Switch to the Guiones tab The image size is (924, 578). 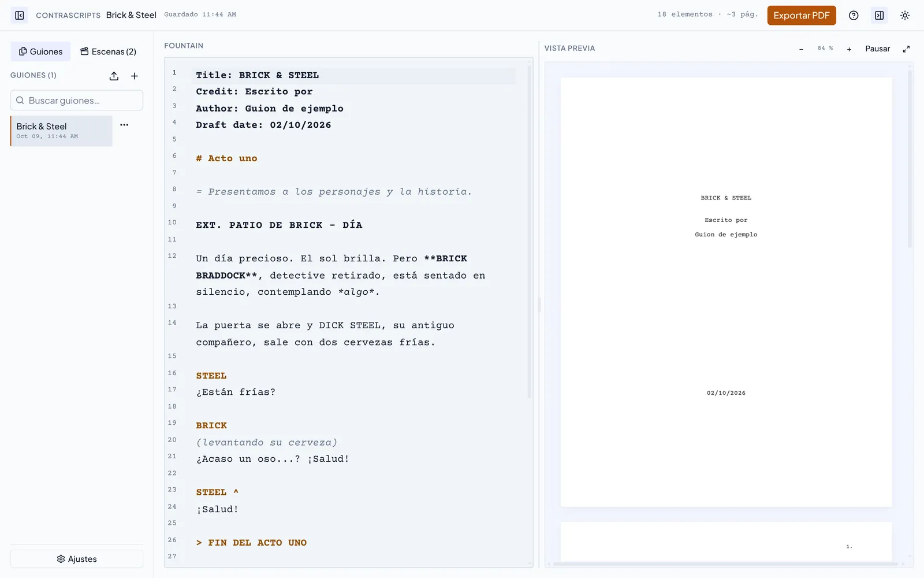coord(40,51)
